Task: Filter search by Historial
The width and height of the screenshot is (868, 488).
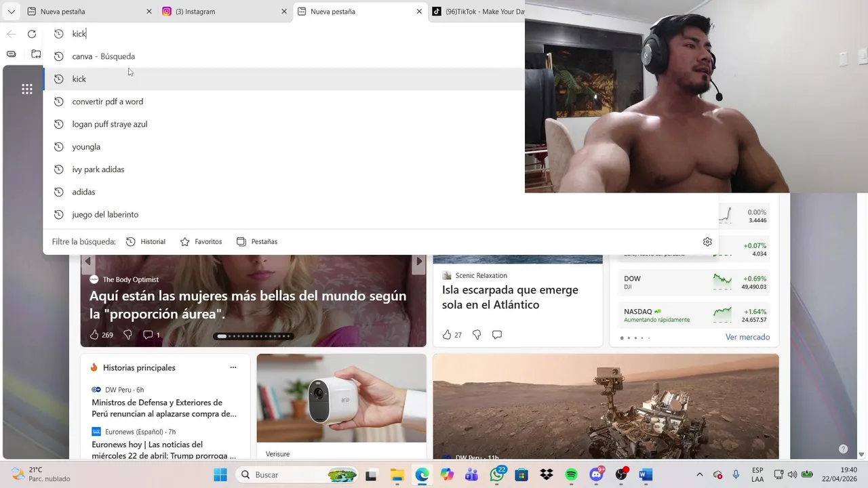Action: tap(146, 242)
